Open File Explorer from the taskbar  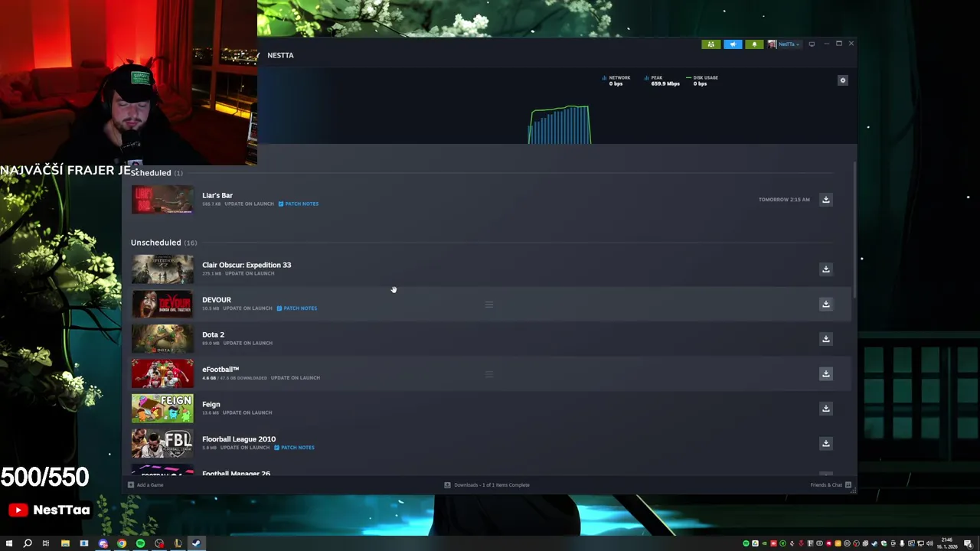tap(65, 543)
